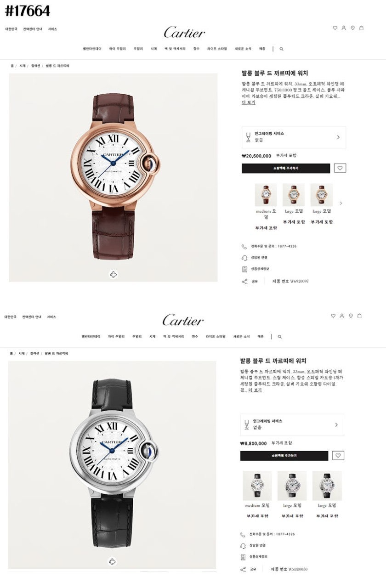Open the 360° viewer under the black-strap watch
386x588 pixels.
coord(112,561)
